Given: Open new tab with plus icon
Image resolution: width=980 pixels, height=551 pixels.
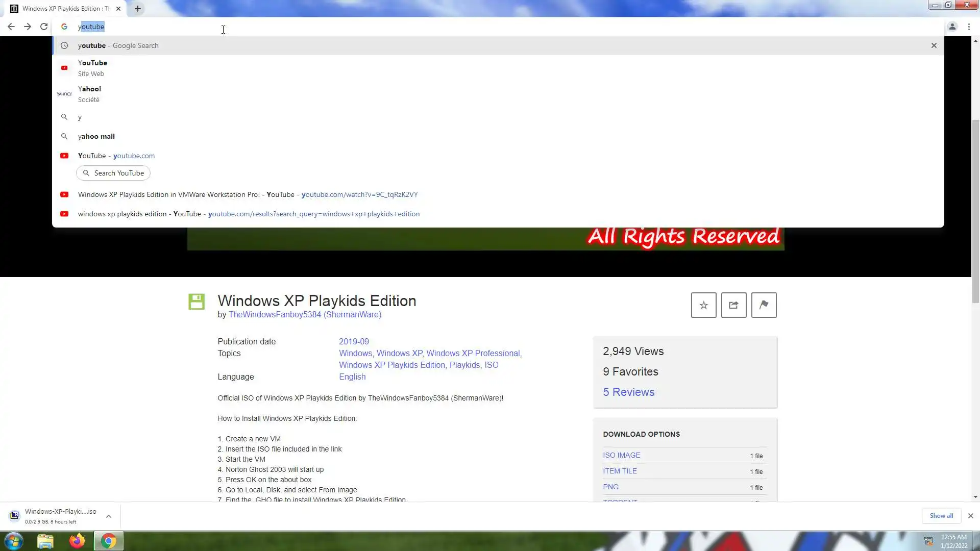Looking at the screenshot, I should point(138,9).
